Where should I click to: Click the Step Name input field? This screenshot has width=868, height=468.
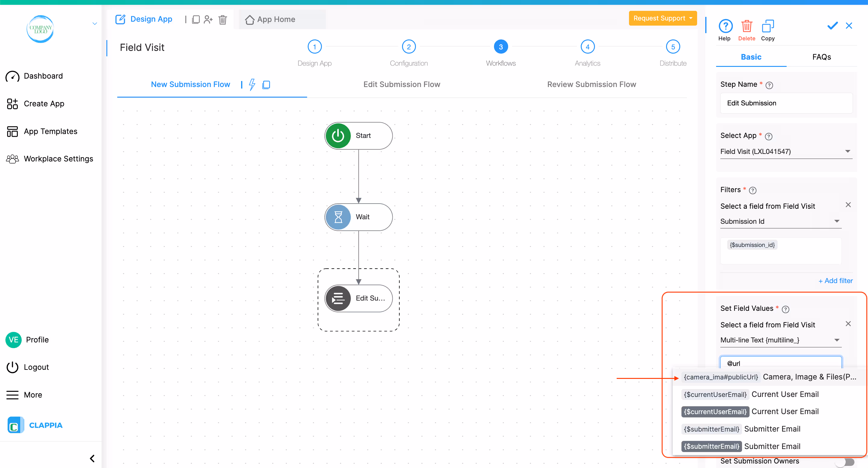point(786,103)
